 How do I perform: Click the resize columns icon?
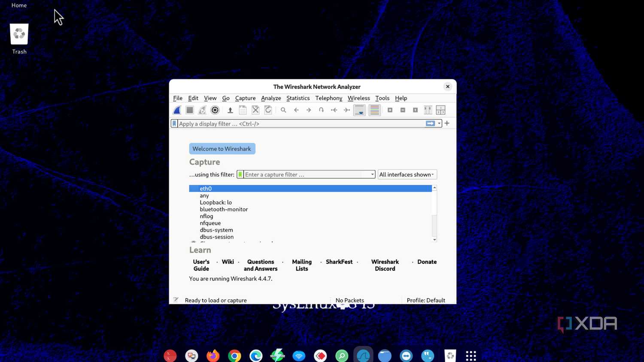(x=428, y=110)
